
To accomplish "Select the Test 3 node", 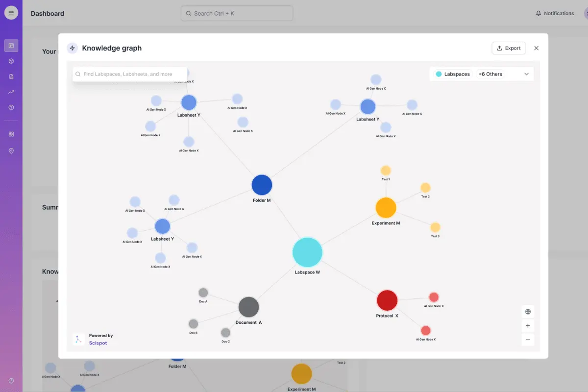I will (435, 227).
